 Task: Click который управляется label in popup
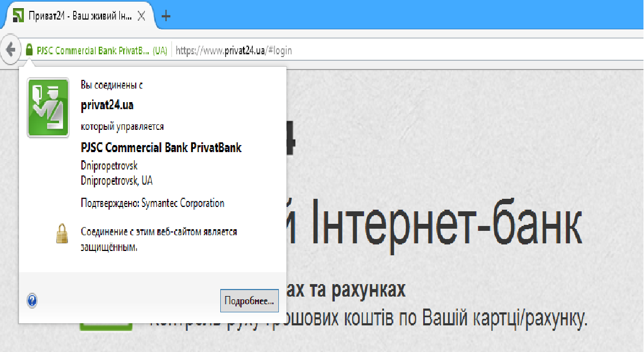pyautogui.click(x=123, y=127)
